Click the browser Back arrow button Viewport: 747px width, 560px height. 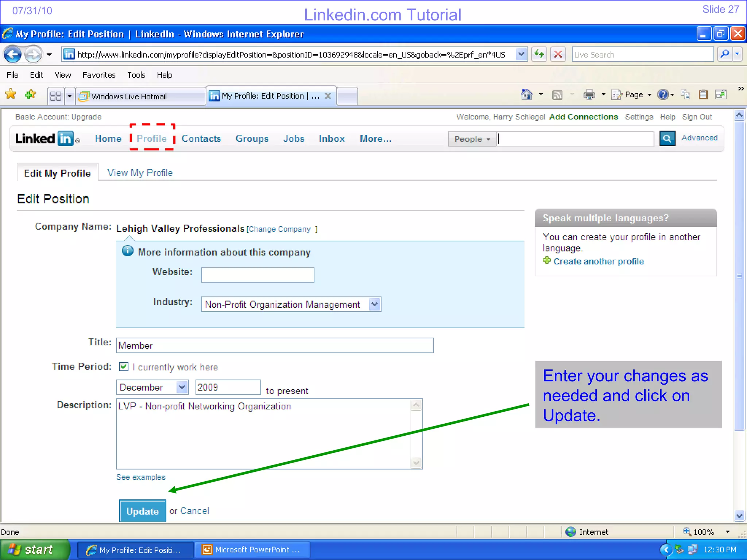(13, 55)
